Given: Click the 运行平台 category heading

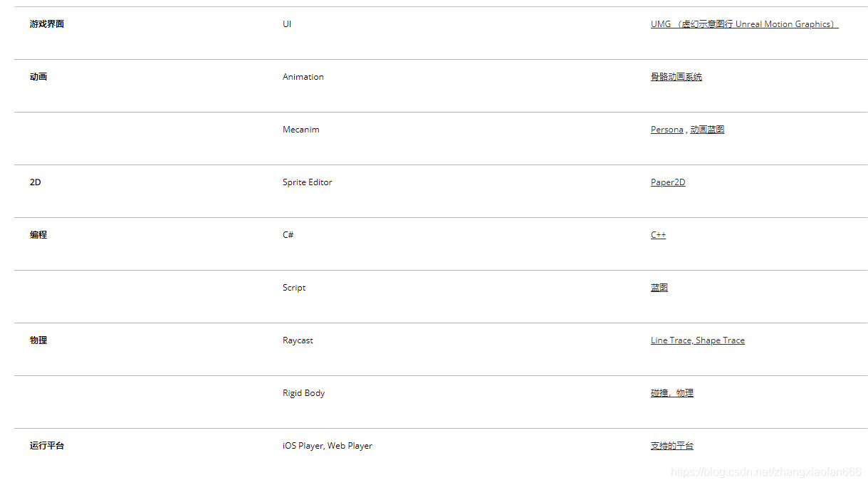Looking at the screenshot, I should pyautogui.click(x=47, y=446).
